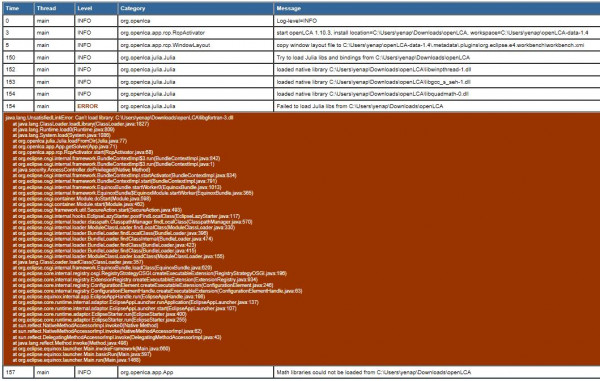Click stack line EclipseAppLauncher.runApplication
Viewport: 600px width, 381px height.
pyautogui.click(x=135, y=302)
